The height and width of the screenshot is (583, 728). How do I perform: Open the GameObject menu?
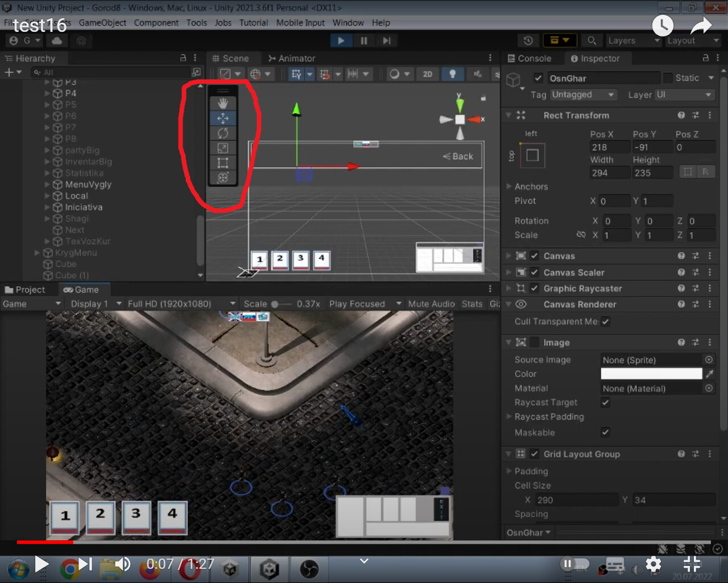click(x=102, y=23)
